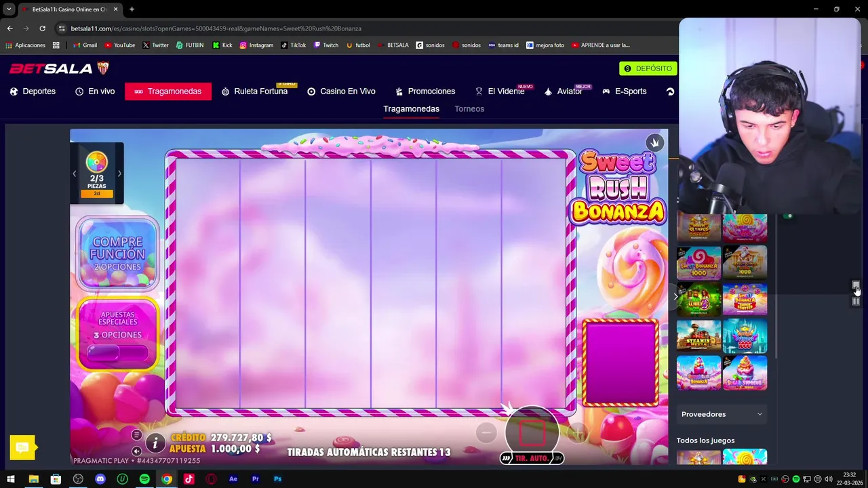Open the Aviator game
868x488 pixels.
(564, 91)
